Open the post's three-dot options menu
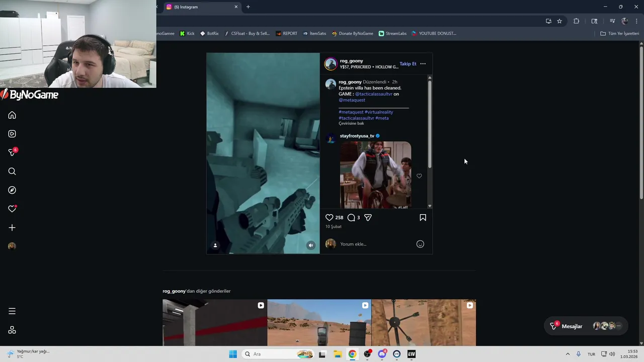644x362 pixels. click(x=423, y=64)
